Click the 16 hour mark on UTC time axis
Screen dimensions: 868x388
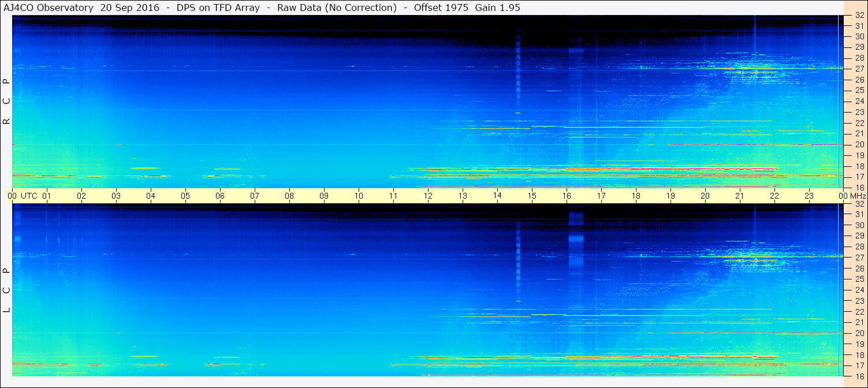(x=567, y=196)
